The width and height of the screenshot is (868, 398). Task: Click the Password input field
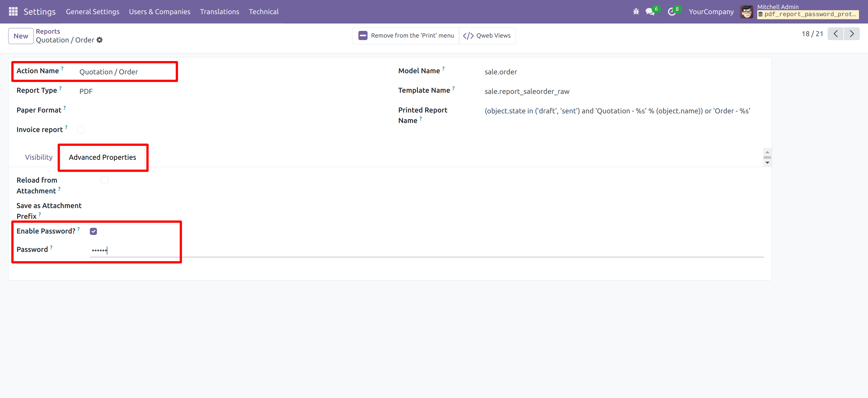[427, 250]
